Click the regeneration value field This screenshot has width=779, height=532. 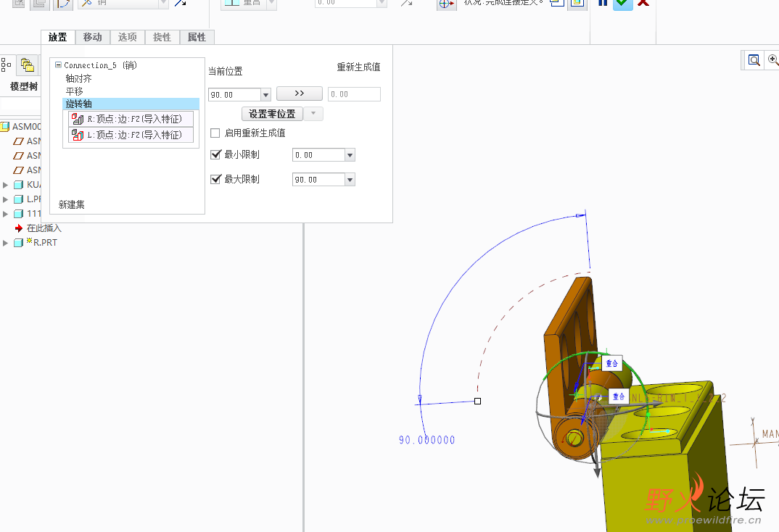354,94
